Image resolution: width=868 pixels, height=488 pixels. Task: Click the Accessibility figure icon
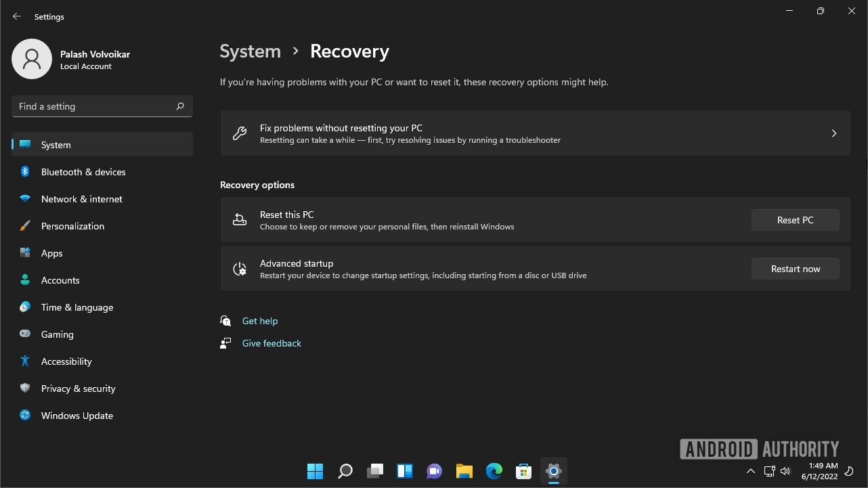pyautogui.click(x=25, y=361)
